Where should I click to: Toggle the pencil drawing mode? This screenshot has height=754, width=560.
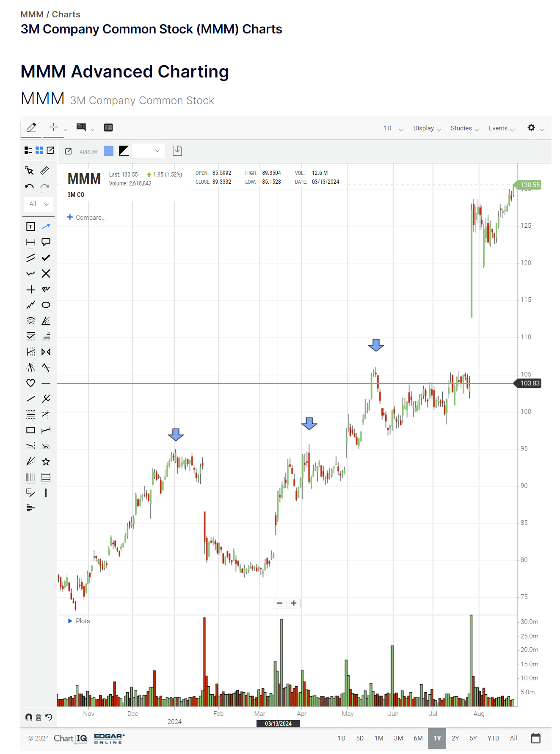[31, 127]
